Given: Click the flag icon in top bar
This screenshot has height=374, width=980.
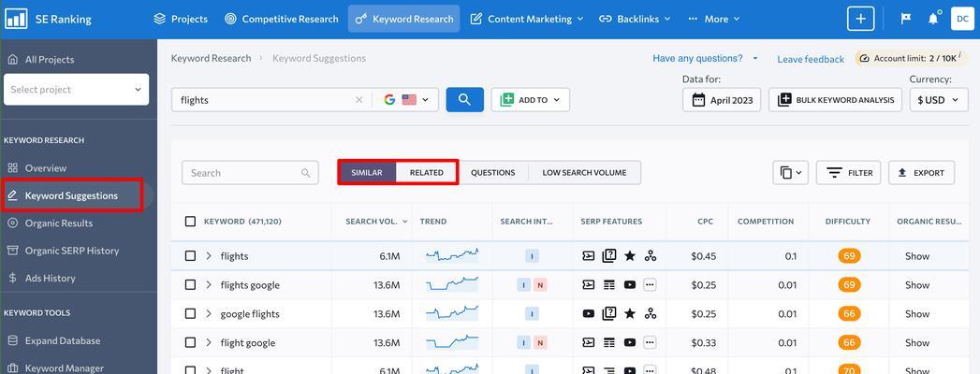Looking at the screenshot, I should coord(906,19).
